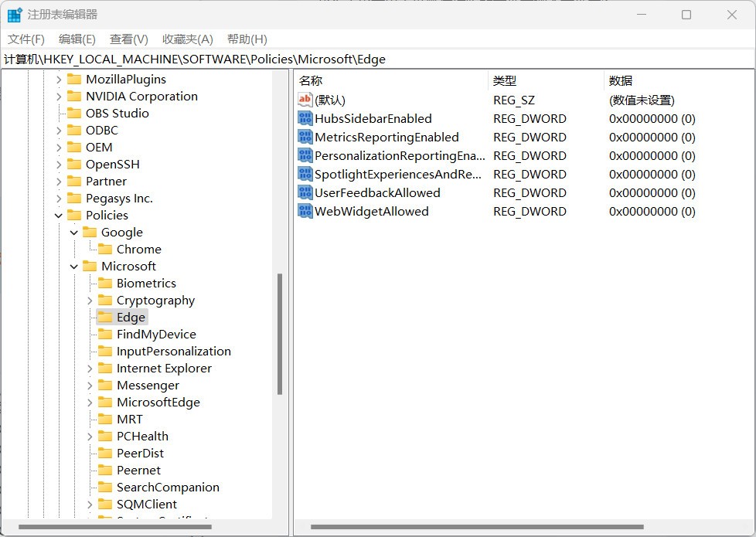This screenshot has height=537, width=756.
Task: Click the REG_SZ type cell
Action: point(514,100)
